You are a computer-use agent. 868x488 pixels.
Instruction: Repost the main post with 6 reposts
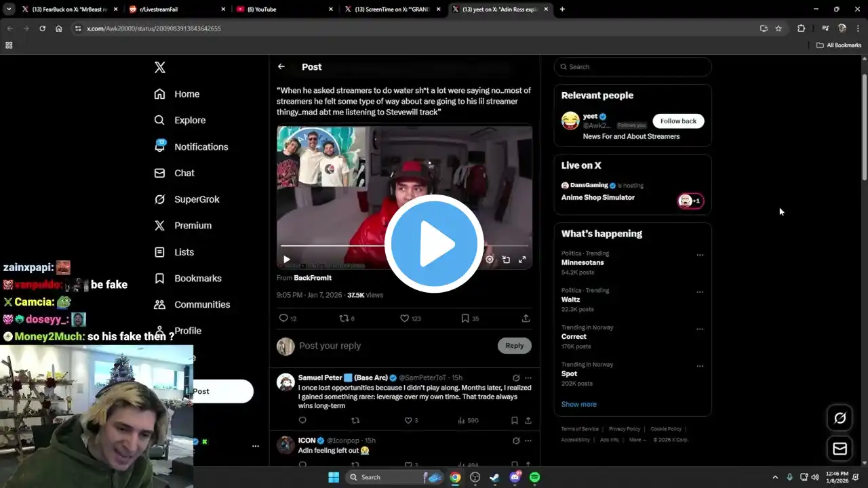pyautogui.click(x=344, y=318)
